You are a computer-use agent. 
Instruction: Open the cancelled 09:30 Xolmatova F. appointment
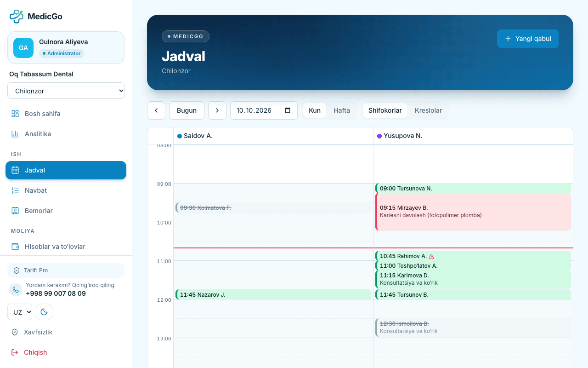273,207
